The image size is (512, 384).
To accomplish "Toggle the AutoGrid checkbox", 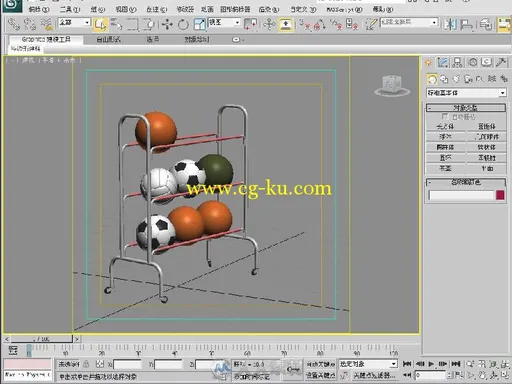I will (x=444, y=116).
